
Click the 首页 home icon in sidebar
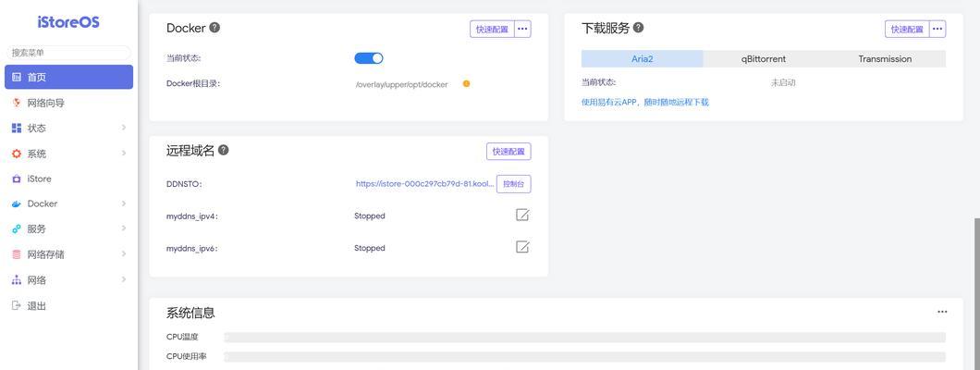17,77
